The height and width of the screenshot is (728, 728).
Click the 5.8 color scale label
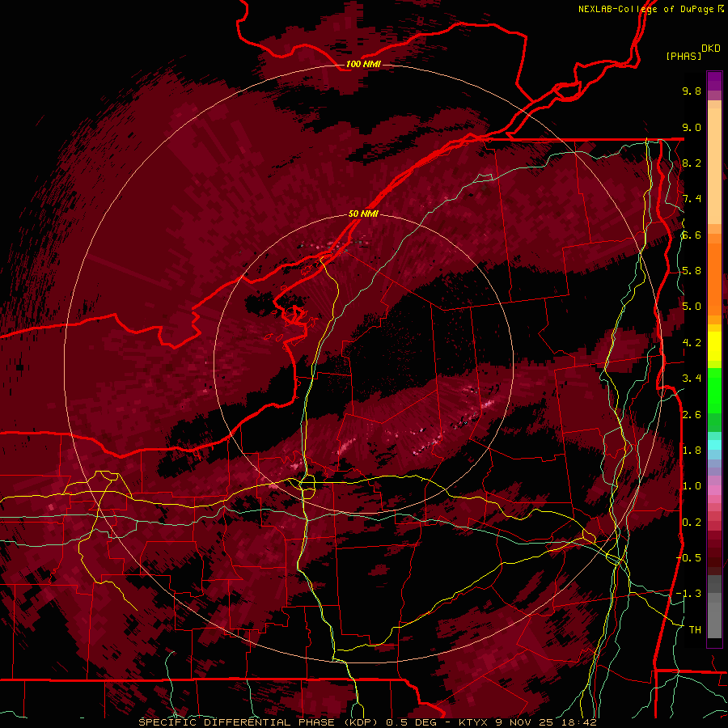pyautogui.click(x=692, y=271)
